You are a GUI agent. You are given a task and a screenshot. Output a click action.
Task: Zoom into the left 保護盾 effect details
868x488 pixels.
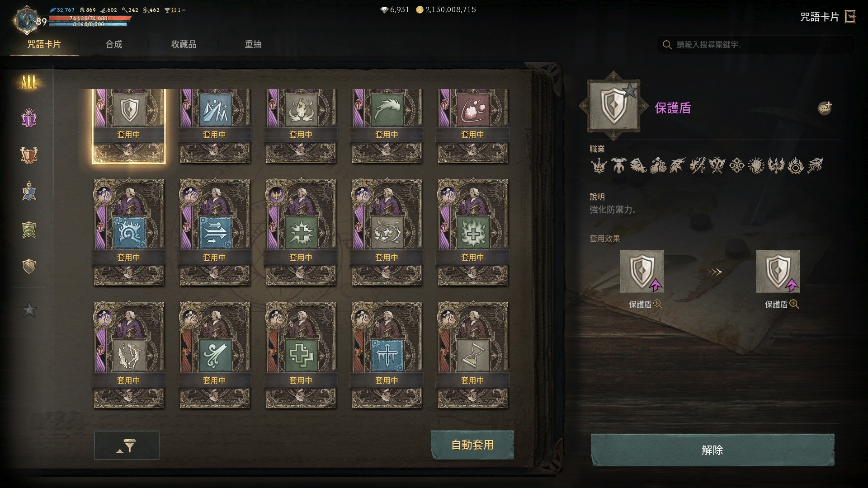pyautogui.click(x=658, y=304)
